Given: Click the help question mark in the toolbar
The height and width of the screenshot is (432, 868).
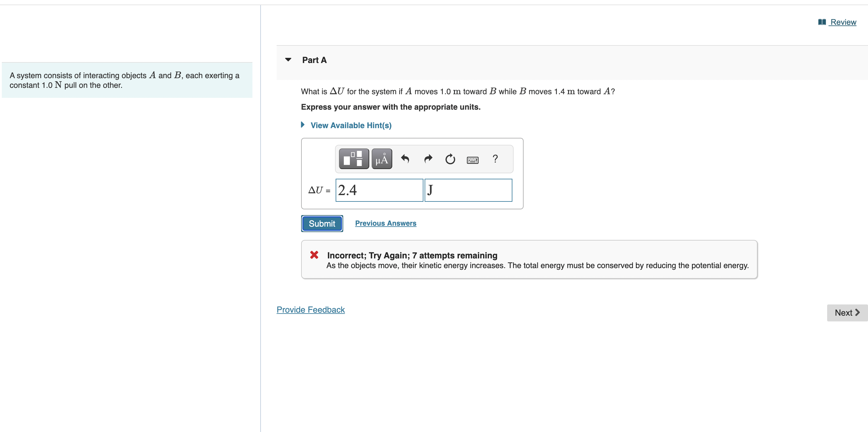Looking at the screenshot, I should 495,158.
